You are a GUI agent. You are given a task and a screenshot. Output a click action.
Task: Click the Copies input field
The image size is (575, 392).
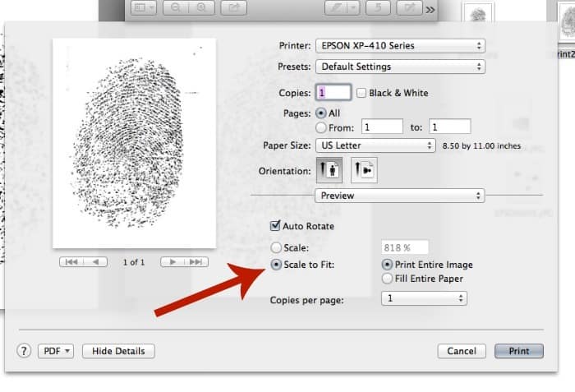333,92
